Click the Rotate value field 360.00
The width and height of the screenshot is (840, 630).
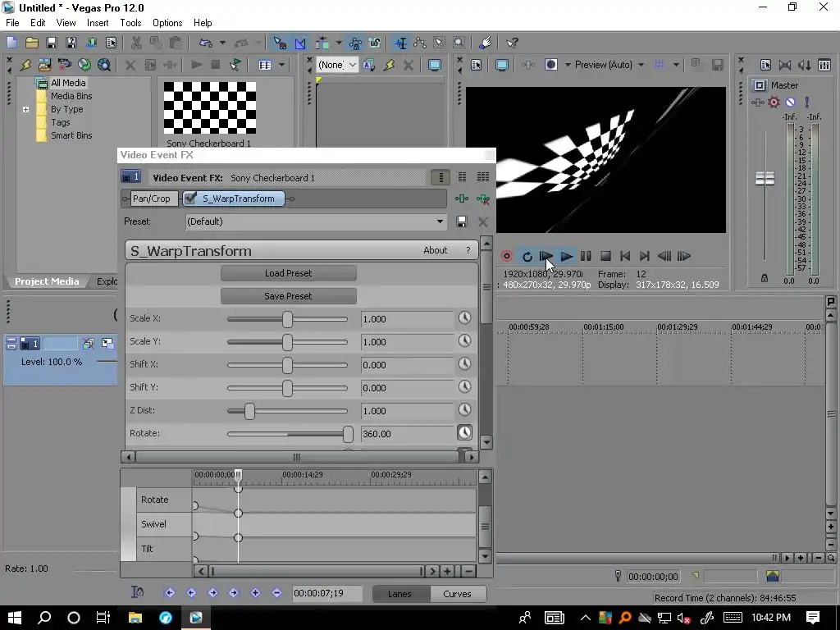[x=407, y=434]
